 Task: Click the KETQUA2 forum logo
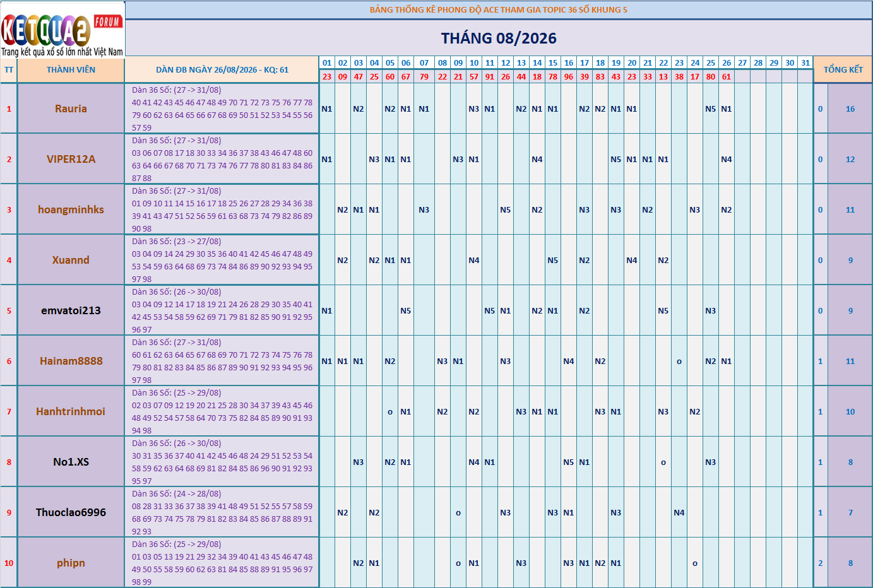(62, 29)
